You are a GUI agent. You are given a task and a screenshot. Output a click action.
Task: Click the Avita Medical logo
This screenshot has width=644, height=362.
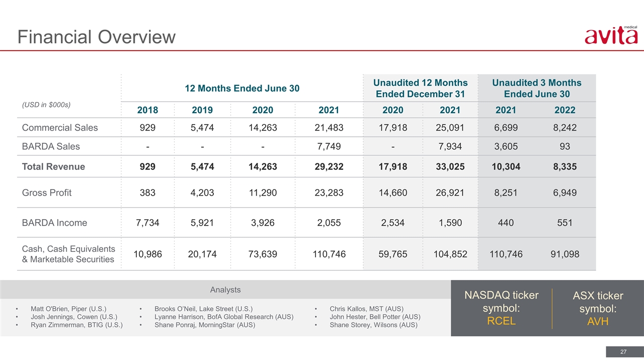pos(611,36)
